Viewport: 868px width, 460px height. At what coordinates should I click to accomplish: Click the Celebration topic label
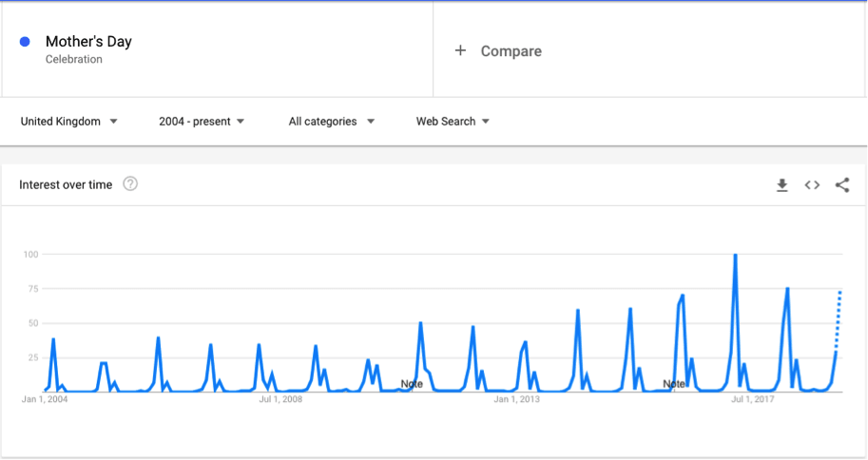click(73, 59)
